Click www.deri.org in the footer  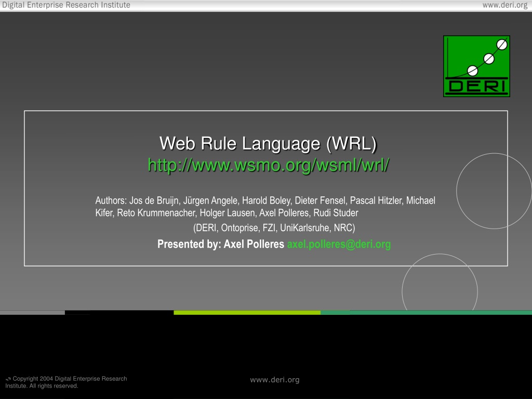275,380
